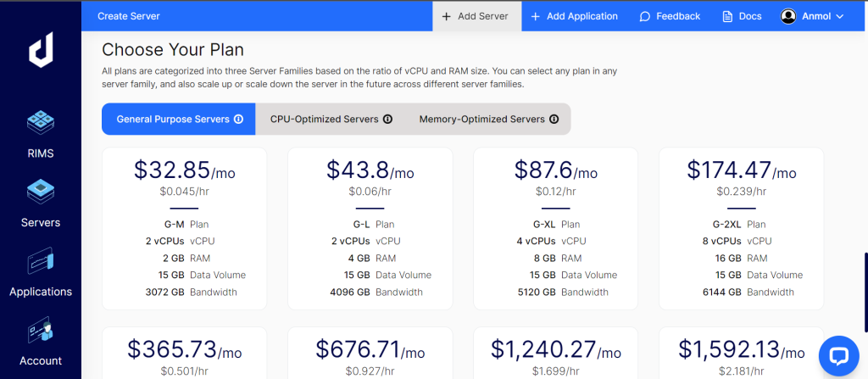Open the Feedback link
This screenshot has width=868, height=379.
coord(669,16)
